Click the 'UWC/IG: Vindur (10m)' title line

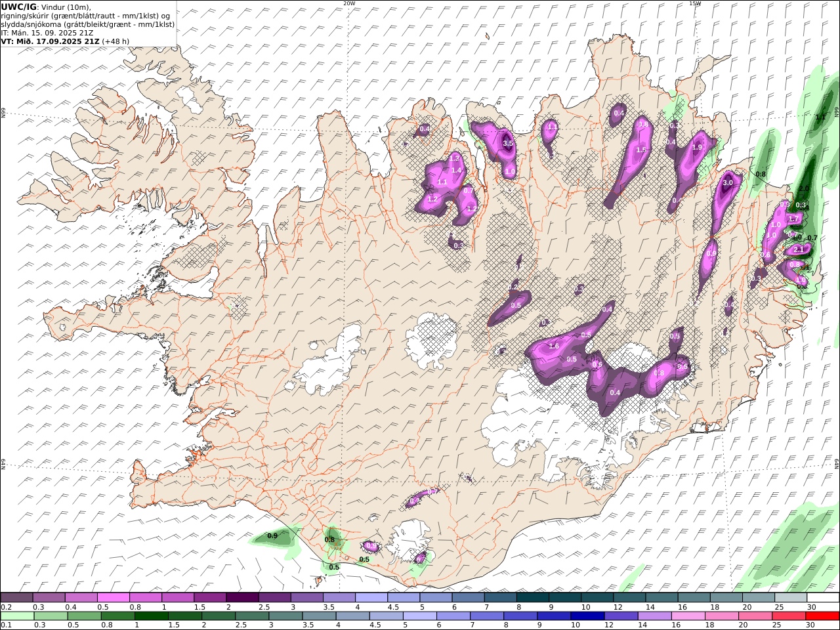[46, 7]
